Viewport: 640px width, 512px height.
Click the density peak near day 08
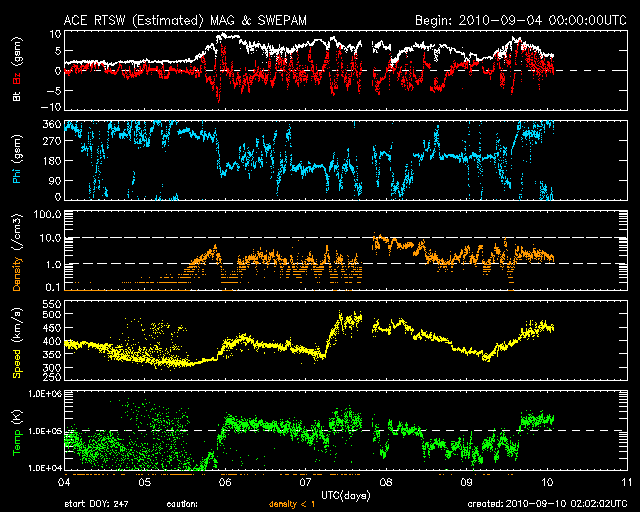click(380, 240)
